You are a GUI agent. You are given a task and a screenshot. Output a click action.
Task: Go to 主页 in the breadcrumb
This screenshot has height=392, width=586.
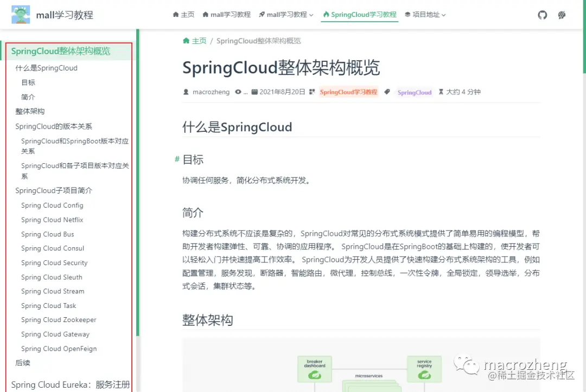point(199,41)
